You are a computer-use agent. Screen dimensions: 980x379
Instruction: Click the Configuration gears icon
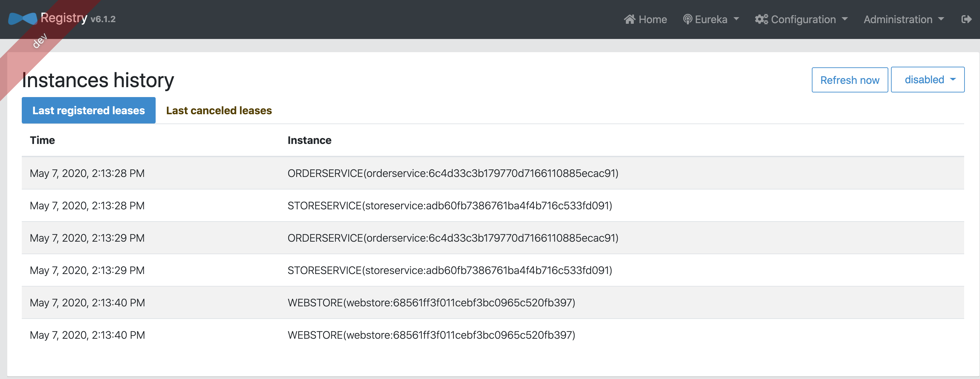tap(761, 19)
